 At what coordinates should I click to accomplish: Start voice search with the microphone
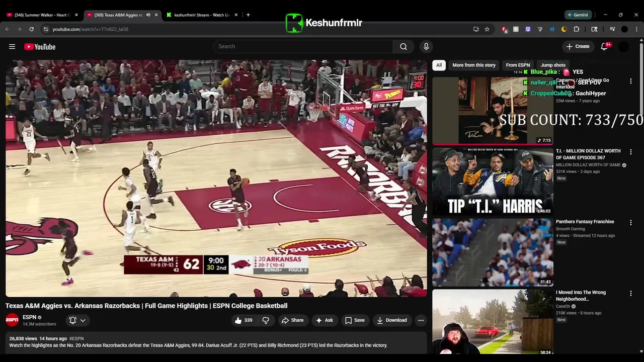426,47
